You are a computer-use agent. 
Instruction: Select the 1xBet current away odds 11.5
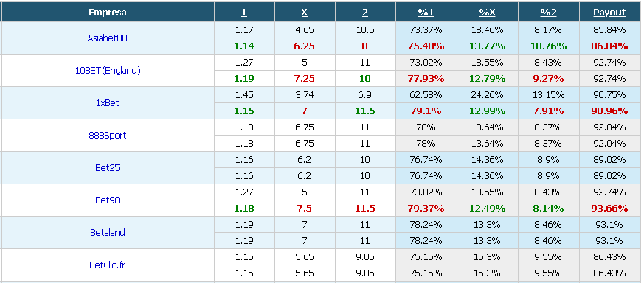[x=364, y=111]
